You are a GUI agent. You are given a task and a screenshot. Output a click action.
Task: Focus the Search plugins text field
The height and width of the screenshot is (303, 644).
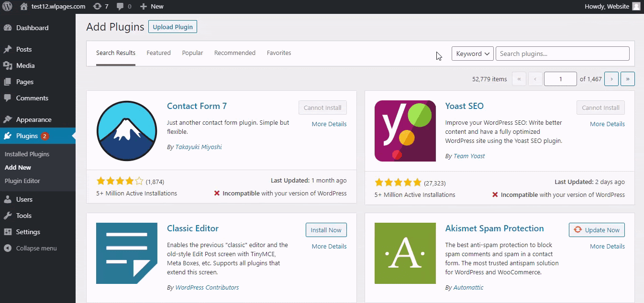(562, 54)
